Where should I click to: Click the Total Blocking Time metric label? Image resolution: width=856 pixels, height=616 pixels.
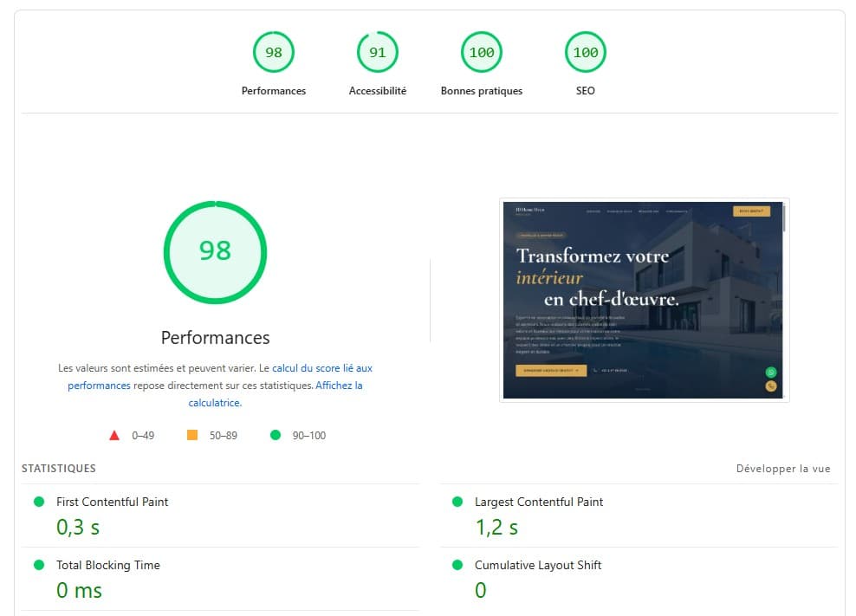(x=108, y=565)
